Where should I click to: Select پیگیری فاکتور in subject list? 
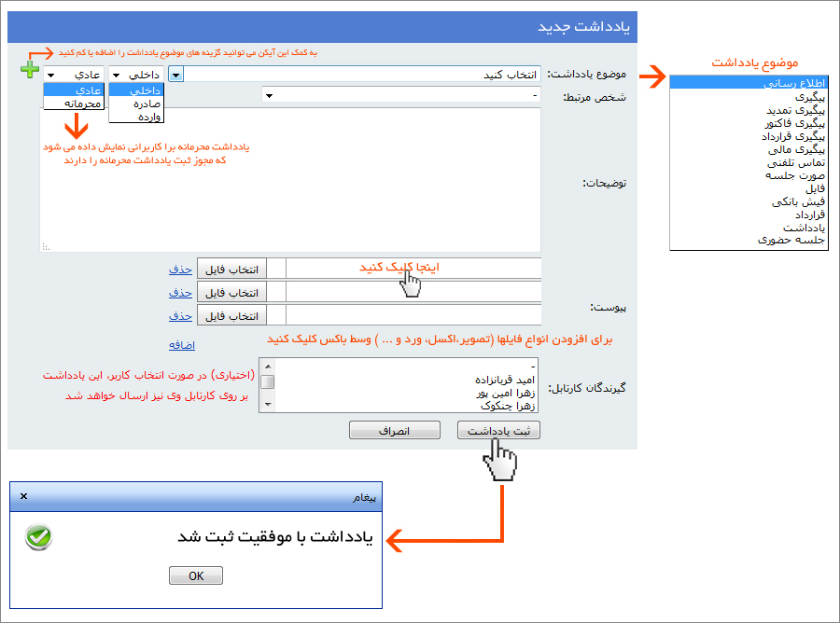[749, 123]
